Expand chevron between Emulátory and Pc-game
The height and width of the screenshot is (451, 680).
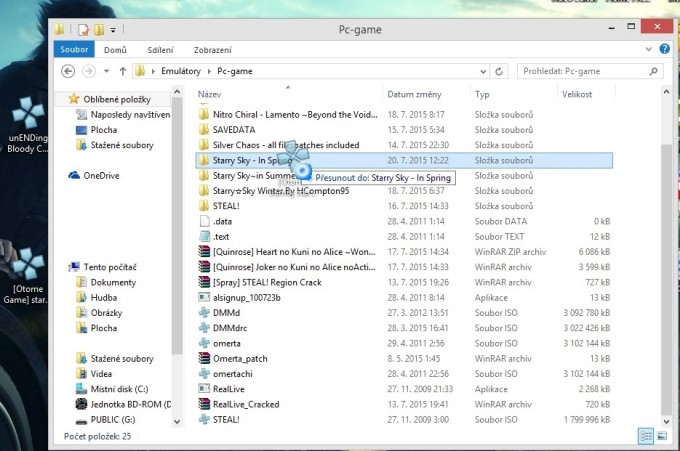tap(209, 71)
